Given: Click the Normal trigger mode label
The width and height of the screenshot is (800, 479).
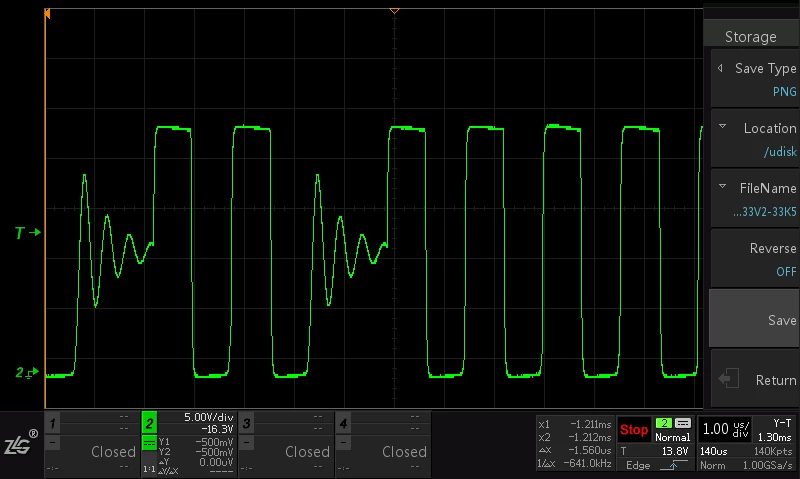Looking at the screenshot, I should pyautogui.click(x=672, y=437).
